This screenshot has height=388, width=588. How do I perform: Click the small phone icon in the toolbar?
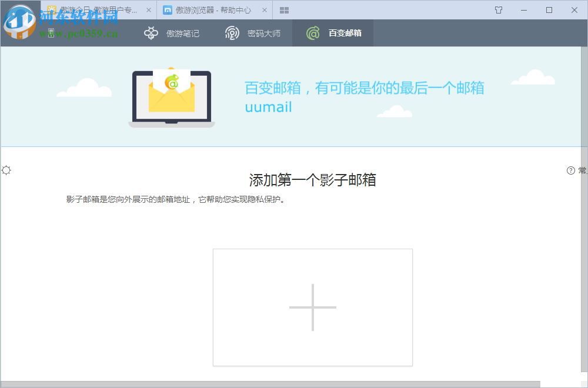[51, 33]
